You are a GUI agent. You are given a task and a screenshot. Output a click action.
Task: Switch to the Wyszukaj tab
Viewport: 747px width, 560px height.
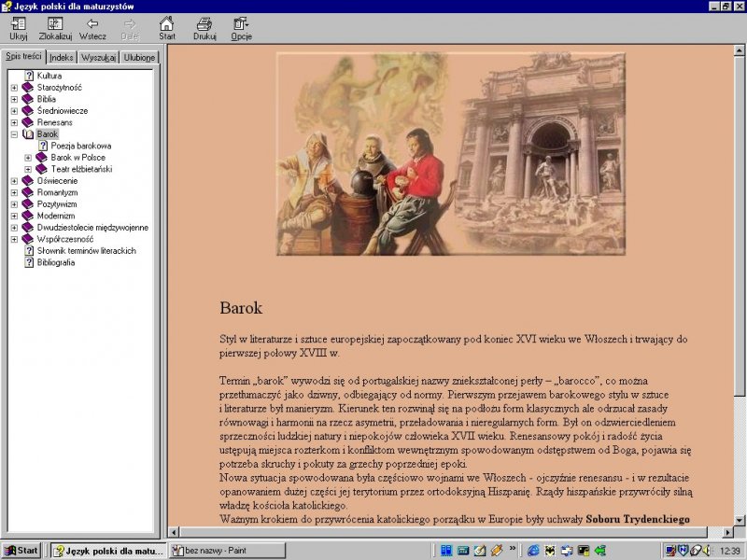[x=98, y=57]
